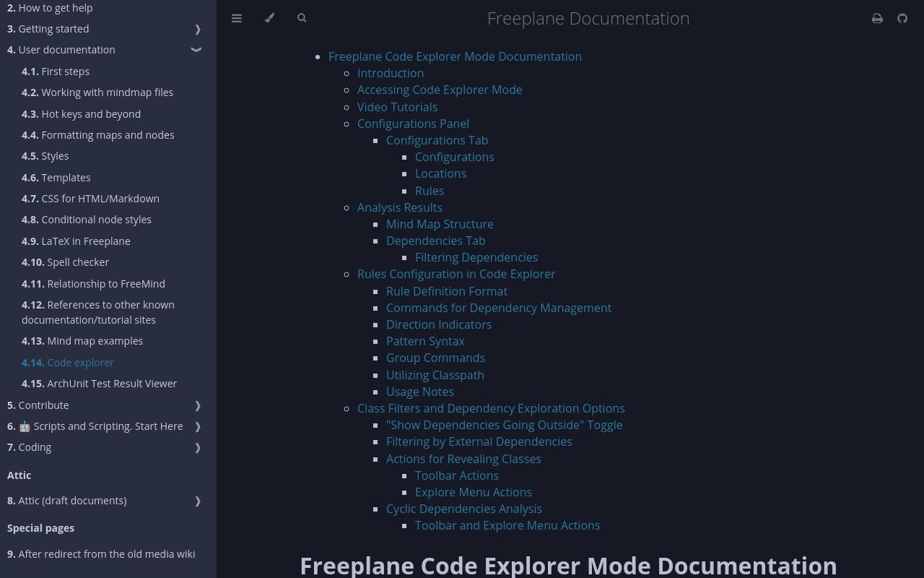Expand the Contribute chapter arrow

(x=197, y=405)
